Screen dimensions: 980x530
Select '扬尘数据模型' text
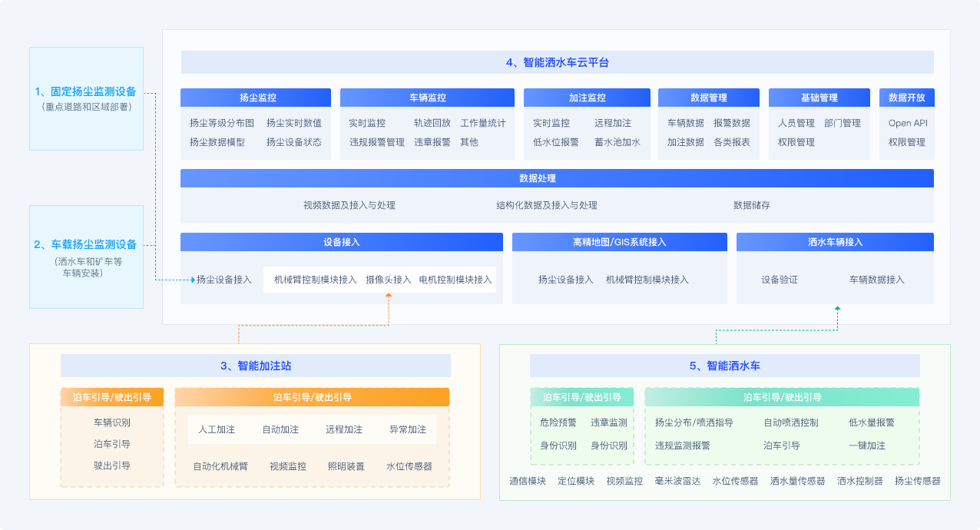[217, 142]
